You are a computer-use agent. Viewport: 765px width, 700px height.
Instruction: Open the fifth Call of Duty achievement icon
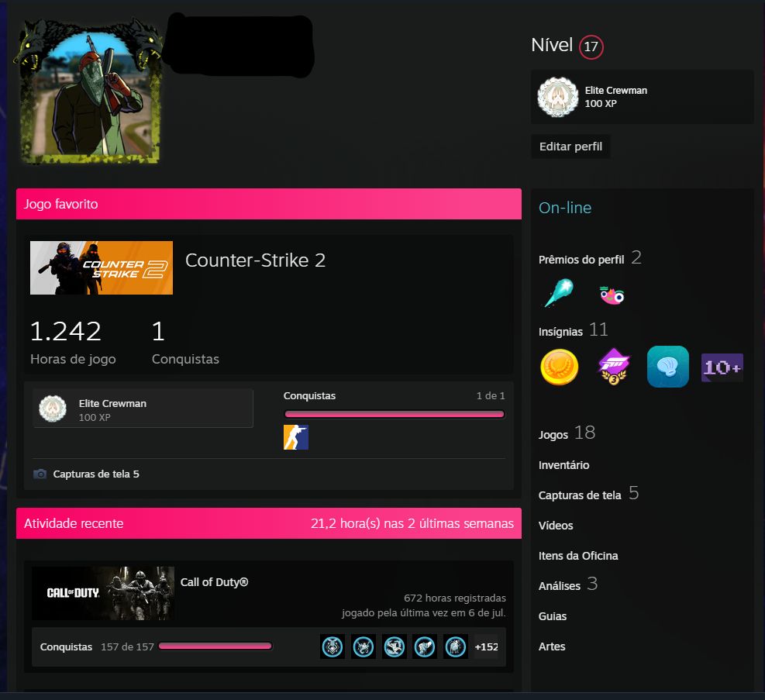tap(456, 647)
